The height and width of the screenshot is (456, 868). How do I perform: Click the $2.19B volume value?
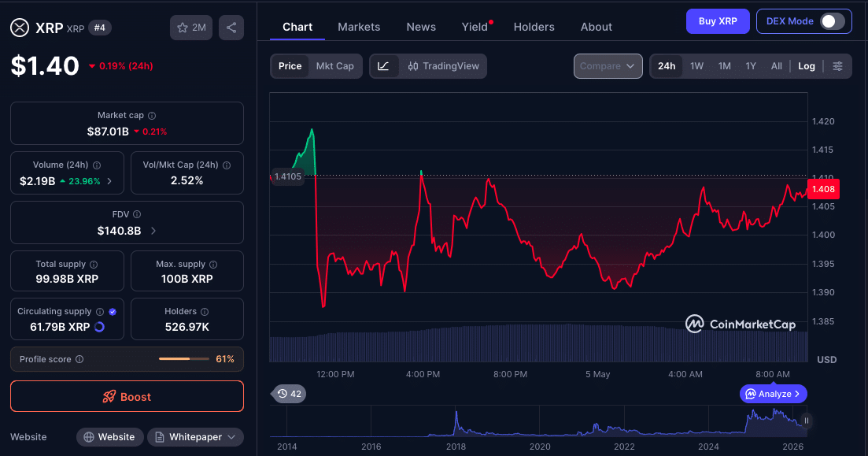click(x=37, y=181)
